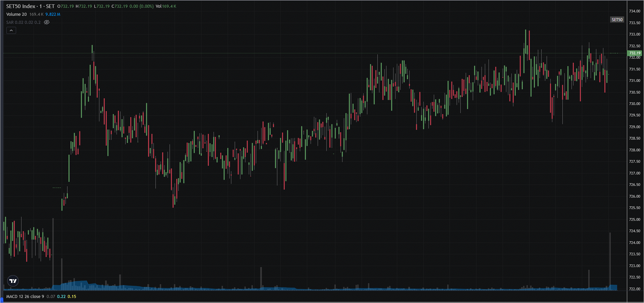Select the MACD 12 26 close 9 legend
644x303 pixels.
click(x=25, y=297)
